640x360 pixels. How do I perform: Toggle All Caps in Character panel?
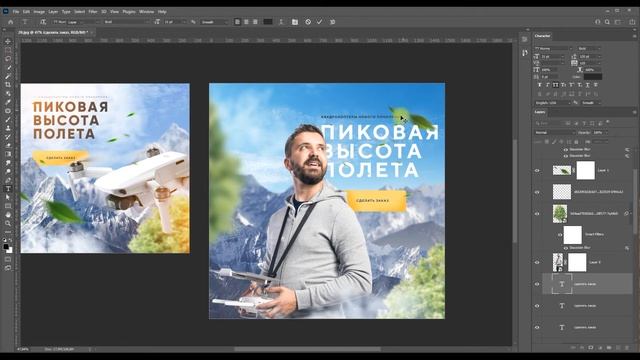555,85
